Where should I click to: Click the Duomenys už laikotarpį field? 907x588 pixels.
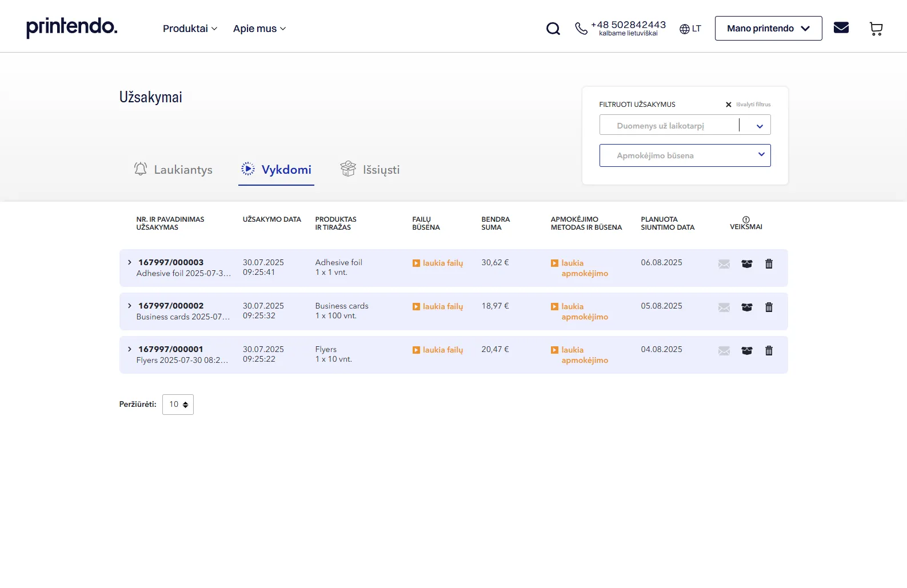(669, 125)
